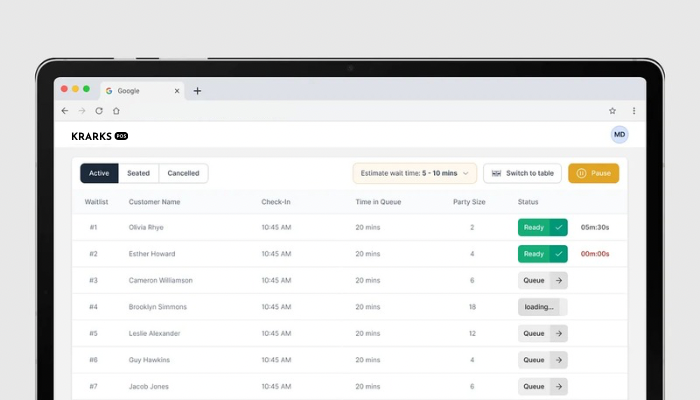Click the Party Size column header
700x400 pixels.
click(x=469, y=202)
